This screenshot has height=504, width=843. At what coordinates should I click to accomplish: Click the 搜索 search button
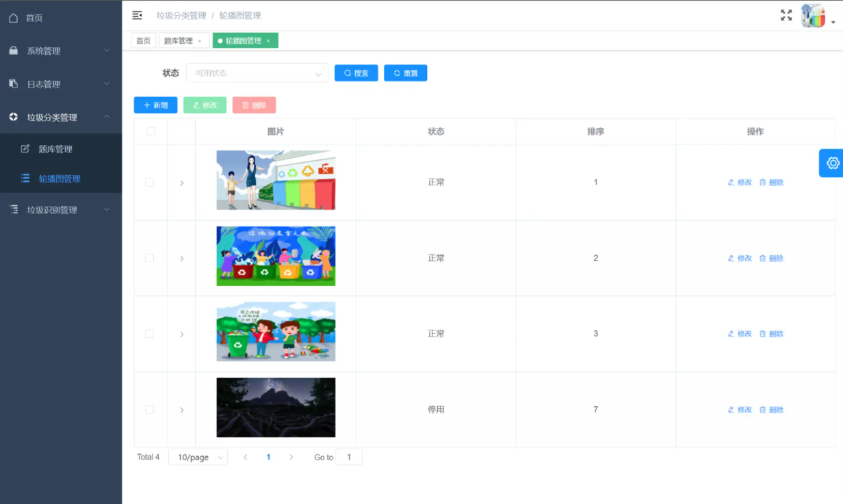356,73
